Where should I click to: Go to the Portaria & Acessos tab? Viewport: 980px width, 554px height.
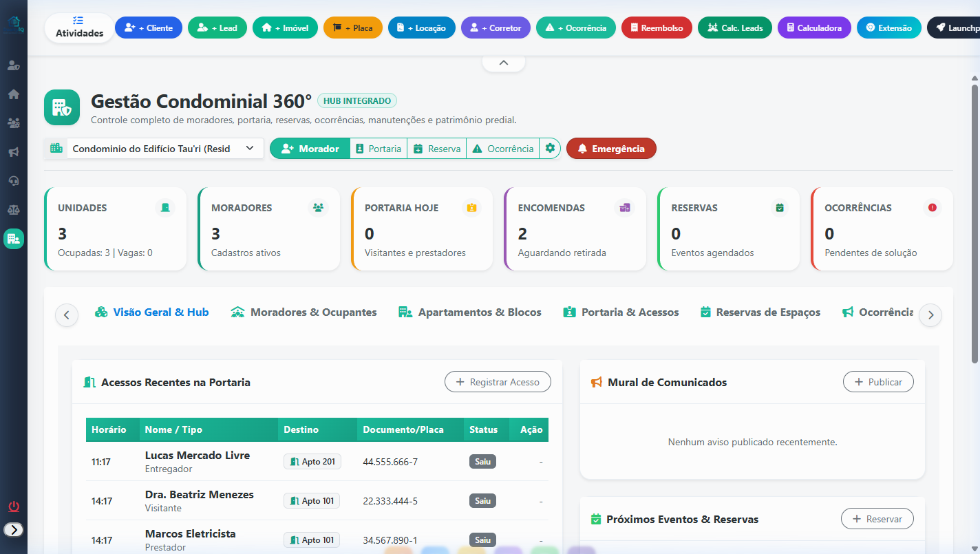click(x=621, y=312)
